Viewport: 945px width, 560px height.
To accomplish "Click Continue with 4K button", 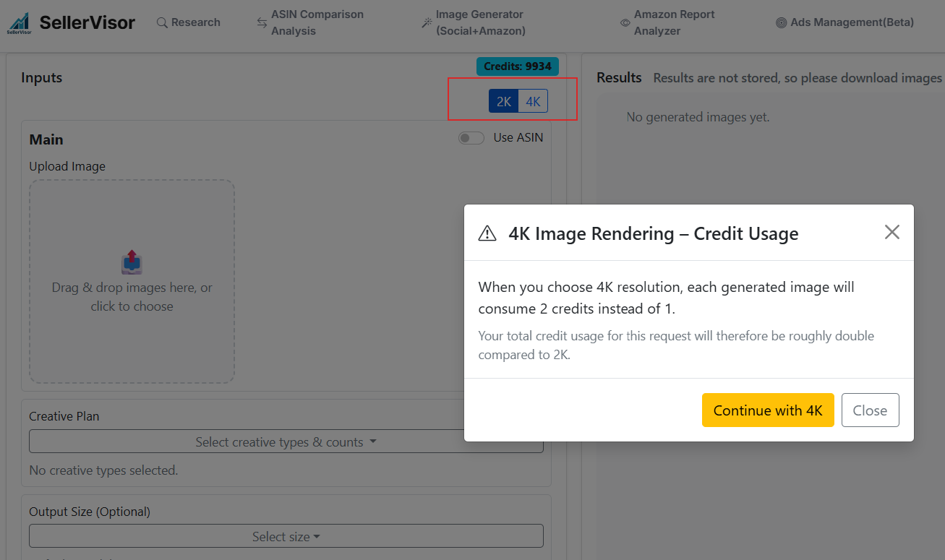I will click(x=768, y=410).
